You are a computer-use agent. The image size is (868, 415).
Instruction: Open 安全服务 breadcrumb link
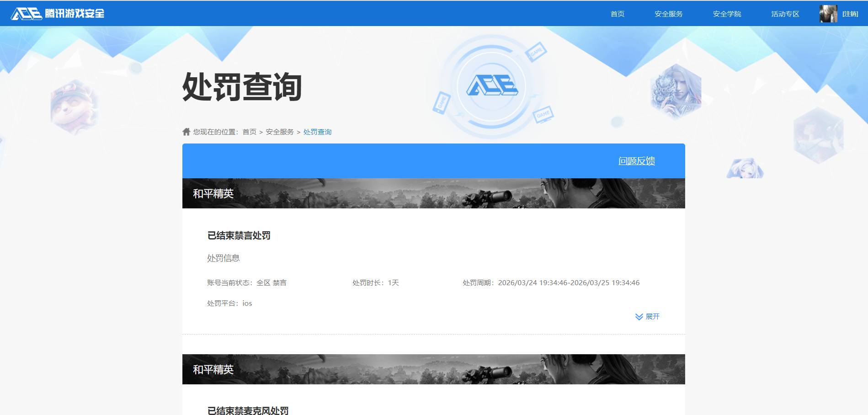coord(280,132)
